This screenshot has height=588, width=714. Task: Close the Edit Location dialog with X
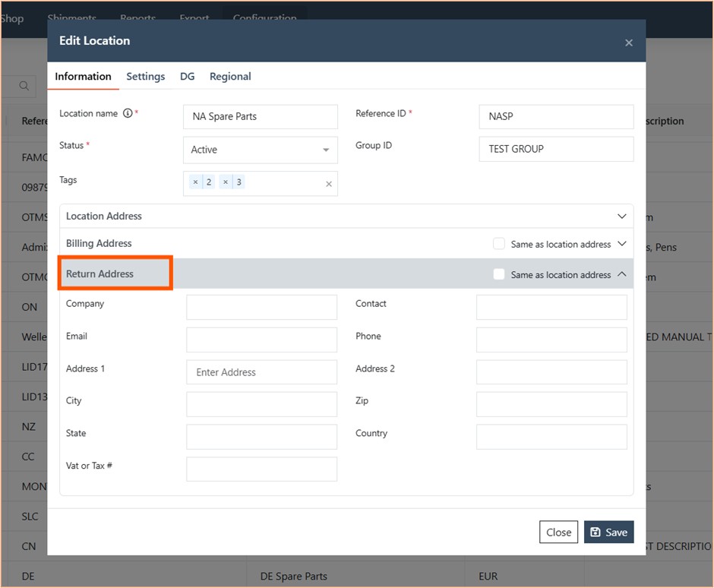[x=629, y=43]
